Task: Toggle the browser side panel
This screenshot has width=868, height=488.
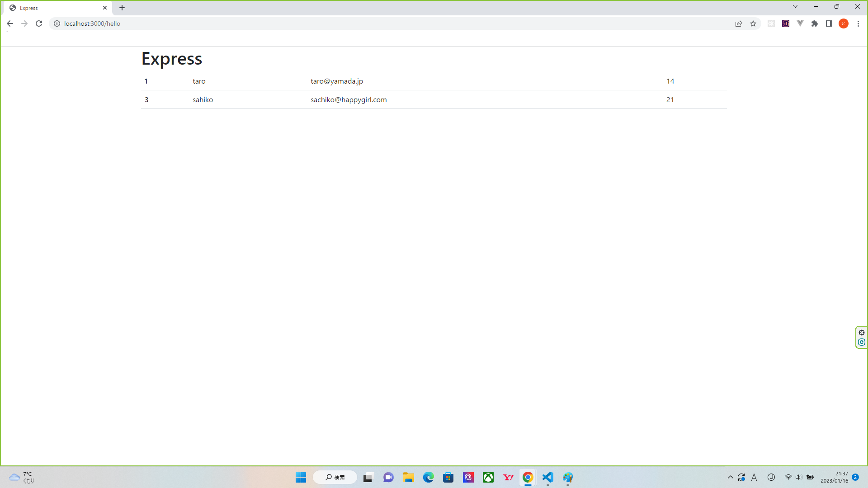Action: (829, 23)
